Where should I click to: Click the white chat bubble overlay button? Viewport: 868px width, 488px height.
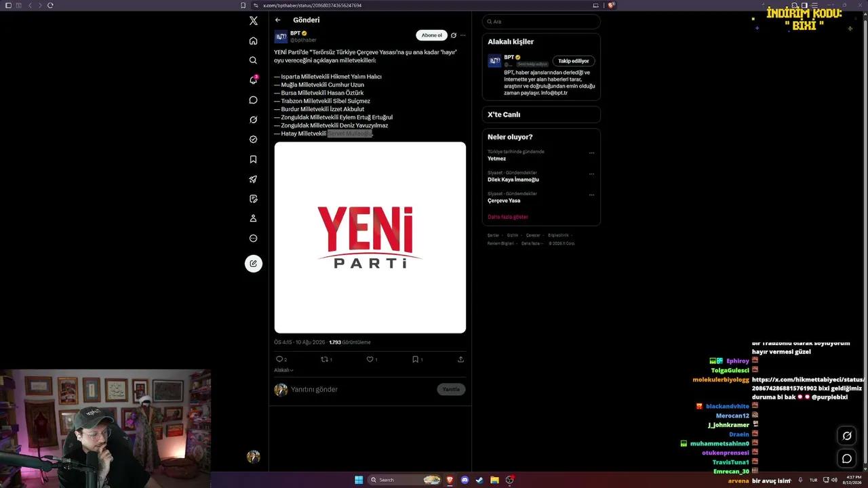[x=847, y=459]
